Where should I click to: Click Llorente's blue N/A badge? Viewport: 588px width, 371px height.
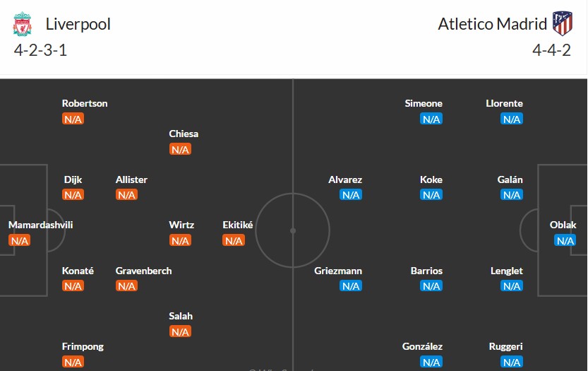(512, 119)
